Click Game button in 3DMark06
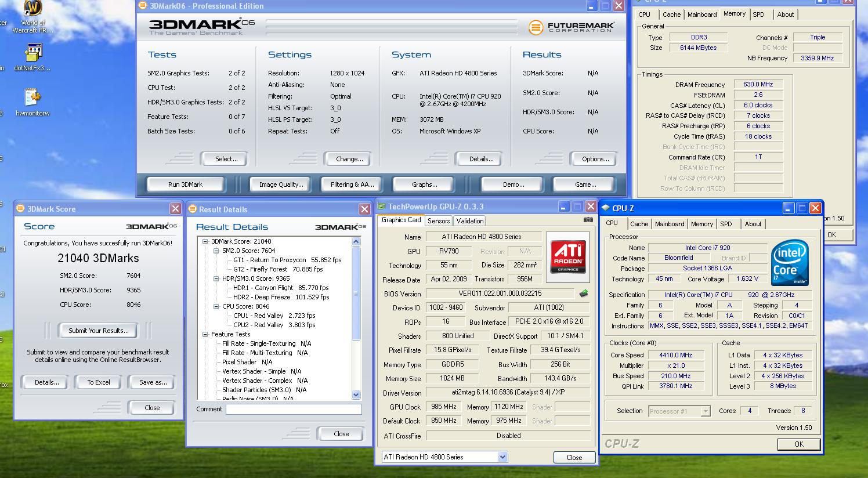Image resolution: width=868 pixels, height=478 pixels. pyautogui.click(x=585, y=184)
